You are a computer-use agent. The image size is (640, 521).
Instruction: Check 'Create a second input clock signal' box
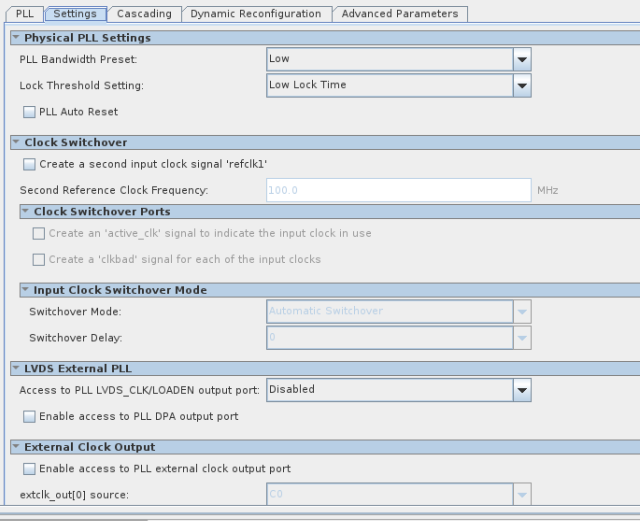pos(29,164)
